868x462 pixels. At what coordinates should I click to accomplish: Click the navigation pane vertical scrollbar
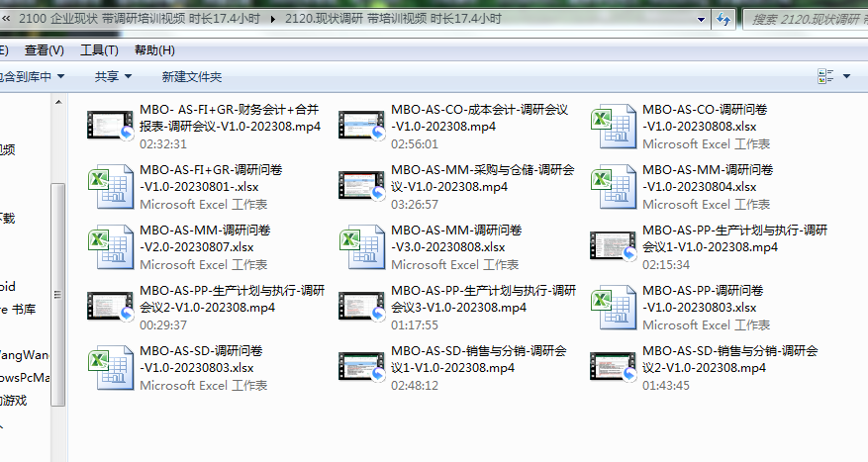pyautogui.click(x=58, y=277)
